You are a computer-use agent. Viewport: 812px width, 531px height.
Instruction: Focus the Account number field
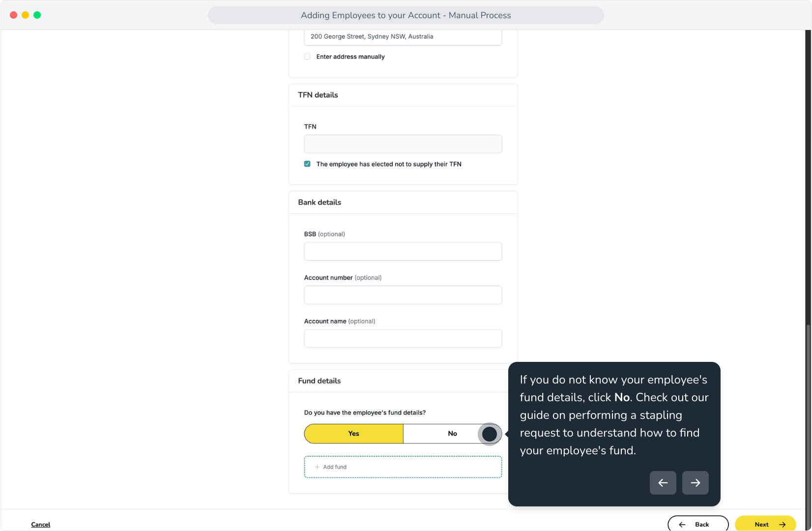403,295
